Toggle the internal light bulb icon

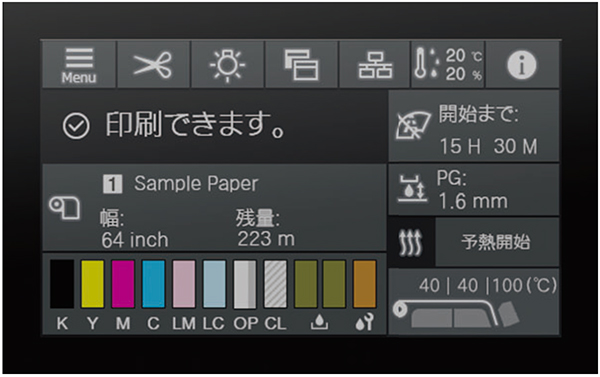227,65
